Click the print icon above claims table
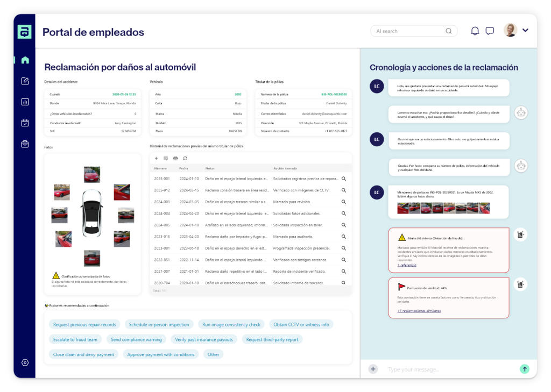Viewport: 551px width, 392px height. click(x=175, y=158)
